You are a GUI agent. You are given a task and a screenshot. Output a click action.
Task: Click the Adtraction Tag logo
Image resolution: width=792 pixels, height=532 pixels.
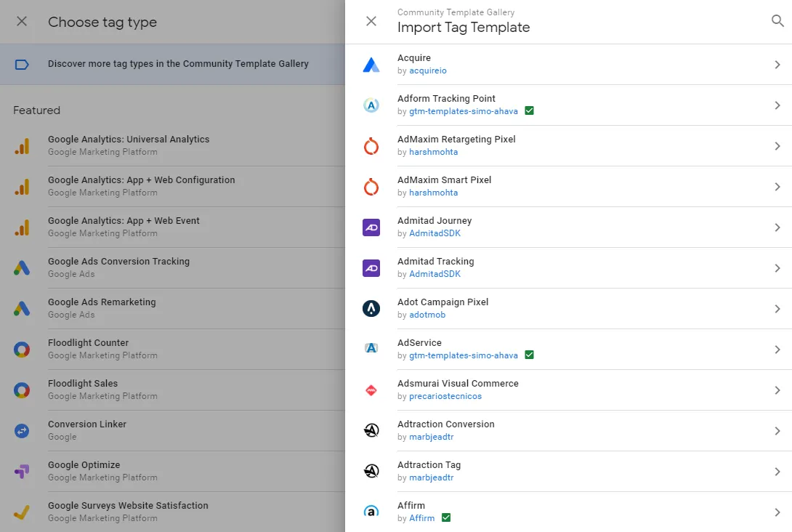pyautogui.click(x=371, y=472)
